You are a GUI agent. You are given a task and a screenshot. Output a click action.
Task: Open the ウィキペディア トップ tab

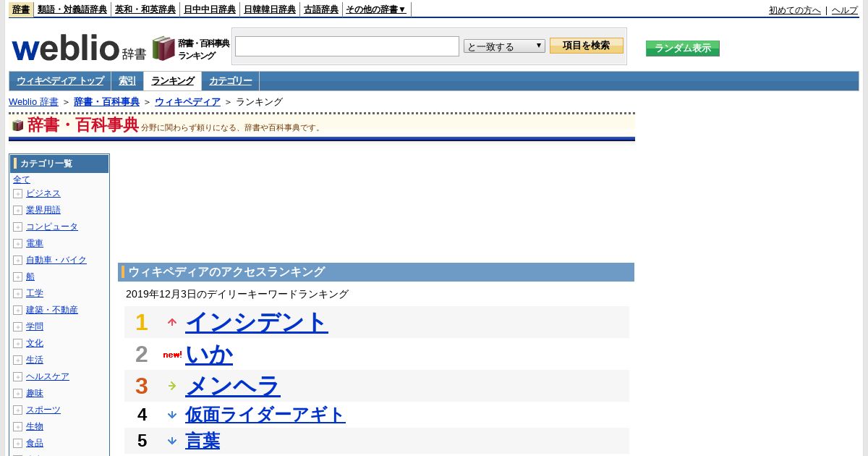click(x=60, y=81)
